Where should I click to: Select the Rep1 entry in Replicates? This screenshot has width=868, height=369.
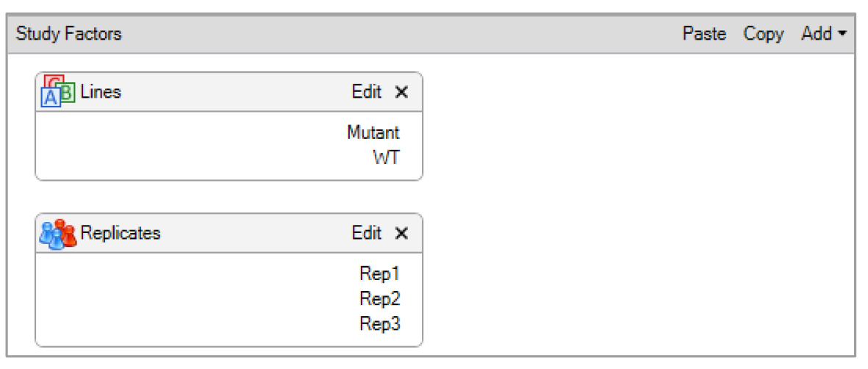click(379, 274)
